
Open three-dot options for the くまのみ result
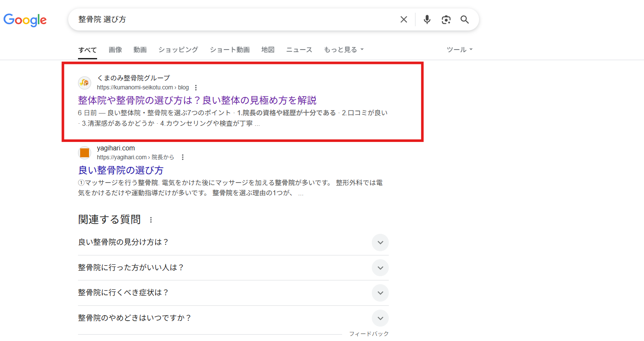coord(195,87)
